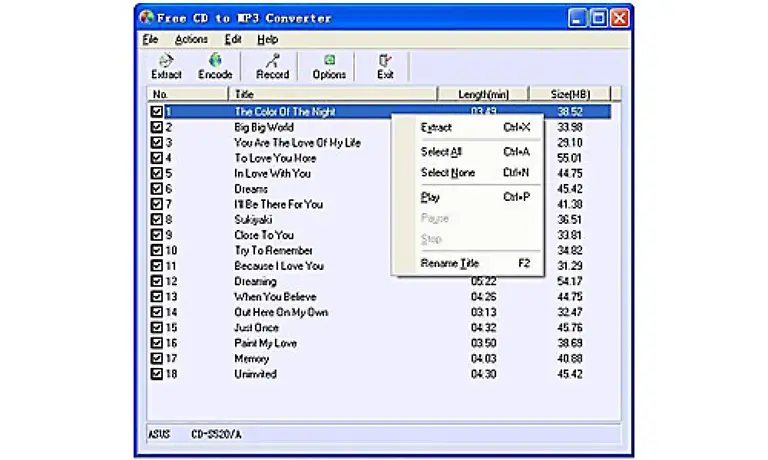
Task: Uncheck track 17 Memory
Action: click(157, 359)
